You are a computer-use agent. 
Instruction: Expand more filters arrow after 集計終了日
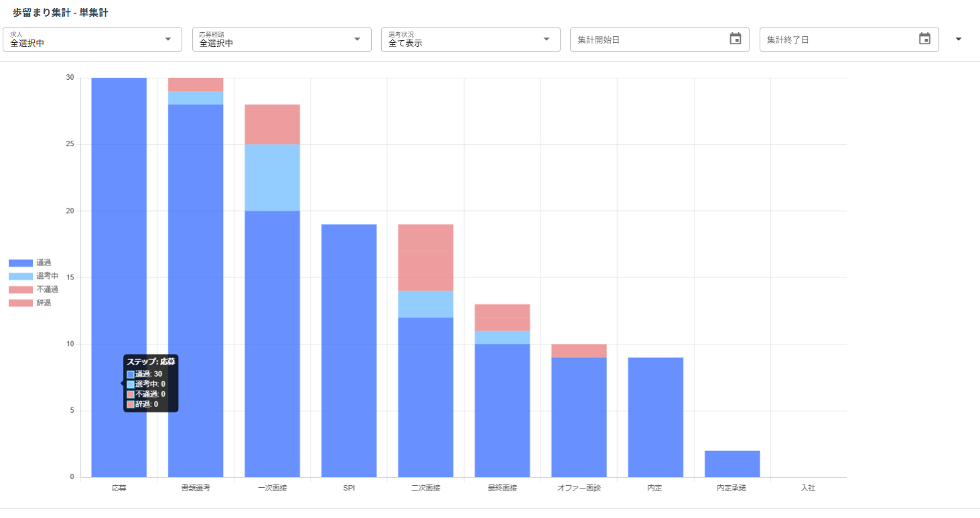[x=959, y=39]
